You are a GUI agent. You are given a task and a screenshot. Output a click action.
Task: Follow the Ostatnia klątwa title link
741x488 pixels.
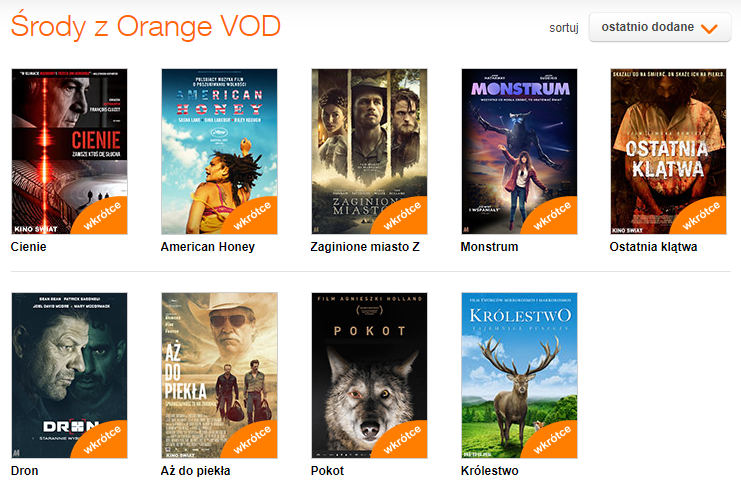pos(653,247)
